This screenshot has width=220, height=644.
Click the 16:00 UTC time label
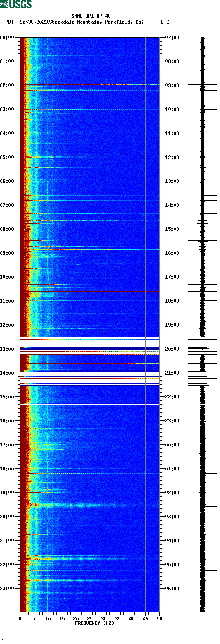click(172, 253)
